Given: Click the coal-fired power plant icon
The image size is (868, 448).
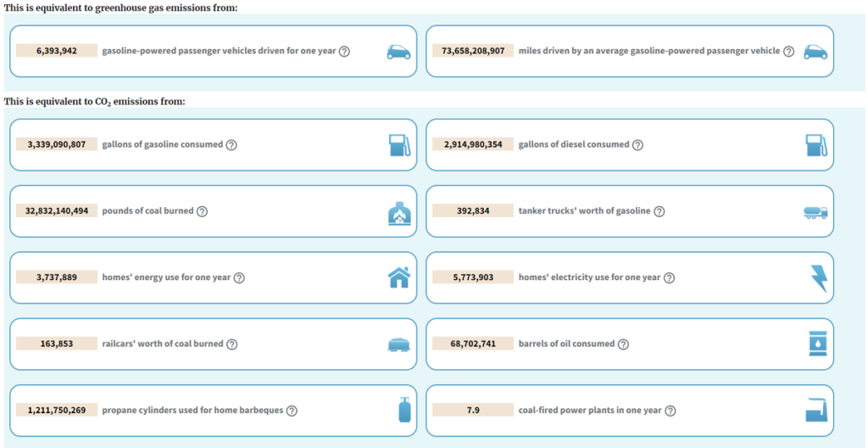Looking at the screenshot, I should (x=816, y=411).
